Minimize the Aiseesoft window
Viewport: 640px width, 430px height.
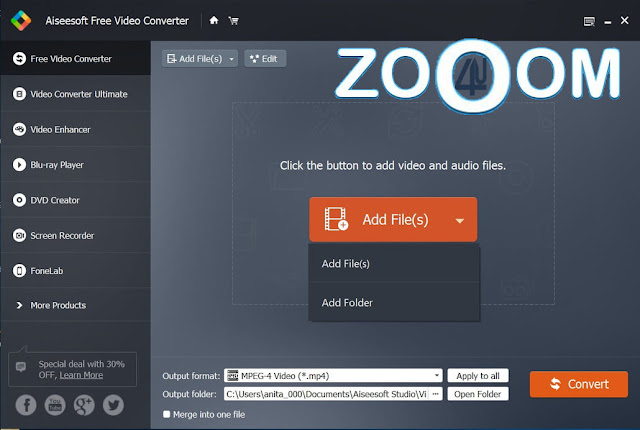coord(607,22)
